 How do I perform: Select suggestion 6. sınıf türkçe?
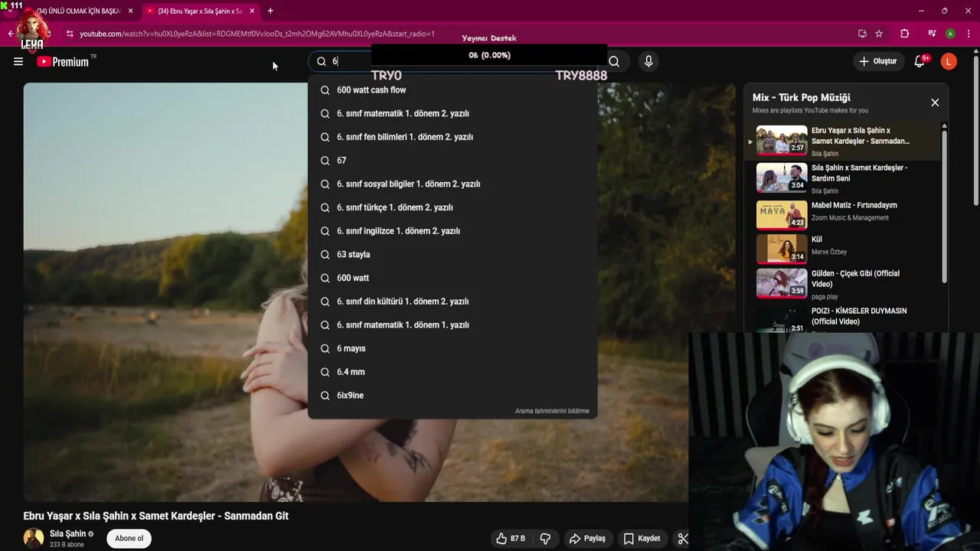(452, 207)
